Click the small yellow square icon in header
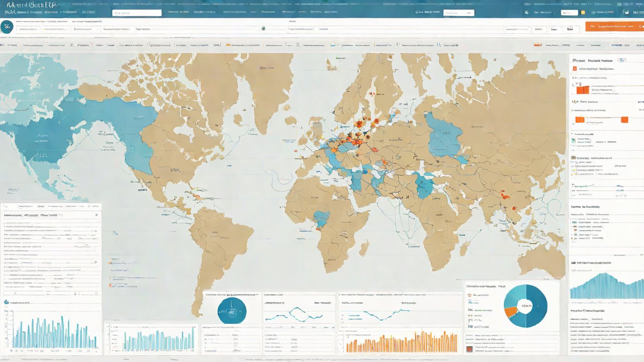The width and height of the screenshot is (644, 362). [x=583, y=12]
